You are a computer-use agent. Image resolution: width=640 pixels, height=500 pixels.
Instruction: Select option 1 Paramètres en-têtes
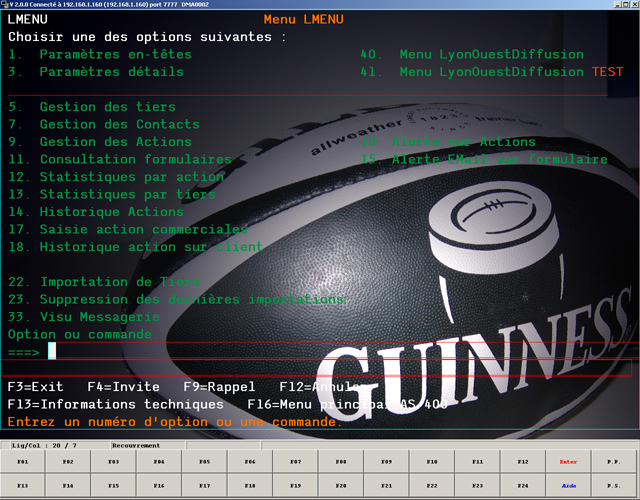[100, 54]
